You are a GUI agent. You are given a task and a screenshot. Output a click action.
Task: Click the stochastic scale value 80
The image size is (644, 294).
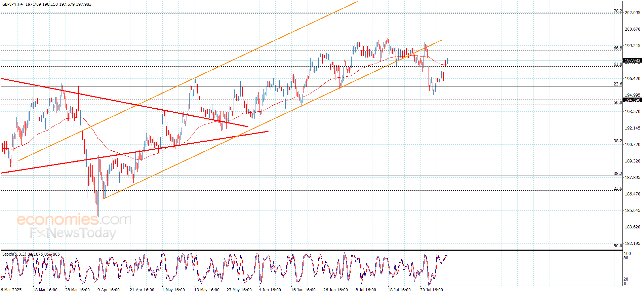[626, 258]
